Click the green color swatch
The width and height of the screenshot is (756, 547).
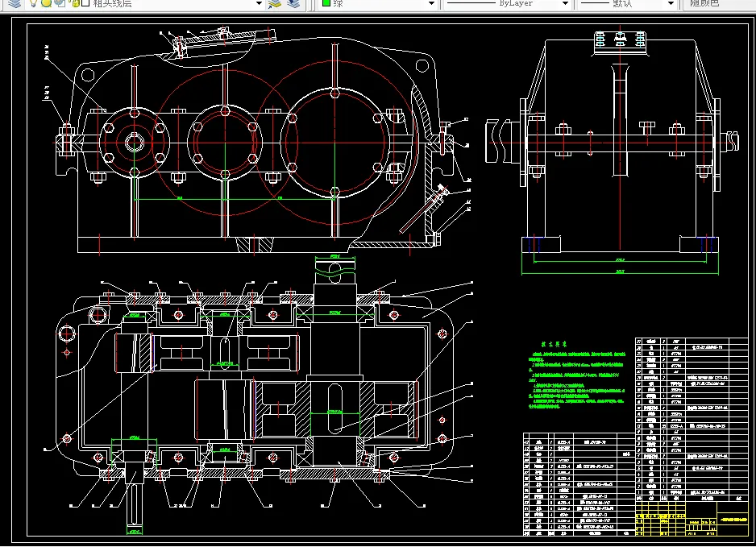pyautogui.click(x=326, y=3)
